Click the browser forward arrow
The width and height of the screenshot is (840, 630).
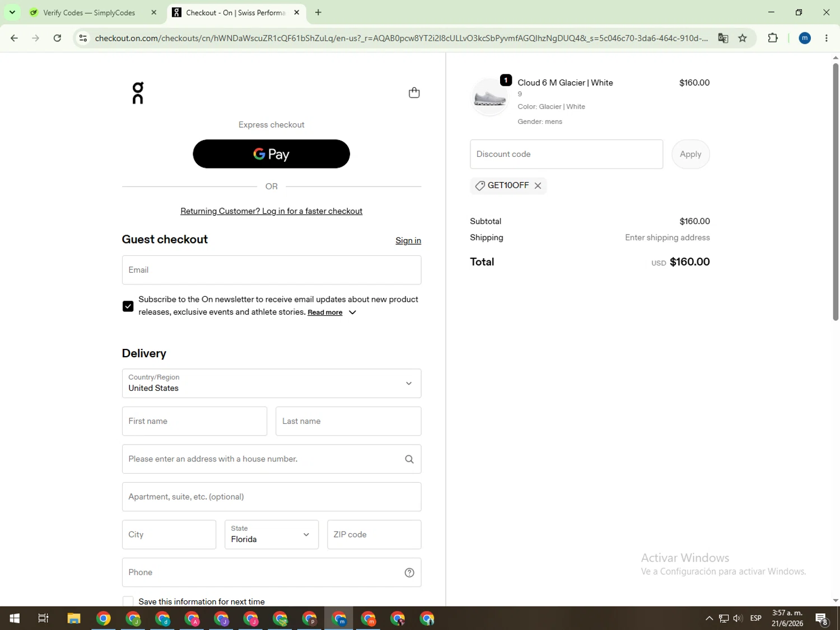pos(35,38)
